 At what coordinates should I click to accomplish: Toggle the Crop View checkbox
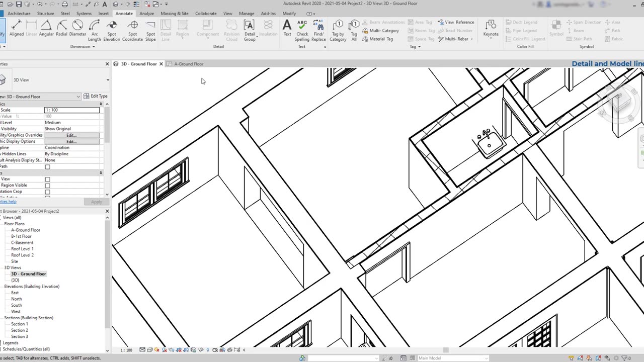click(x=48, y=179)
